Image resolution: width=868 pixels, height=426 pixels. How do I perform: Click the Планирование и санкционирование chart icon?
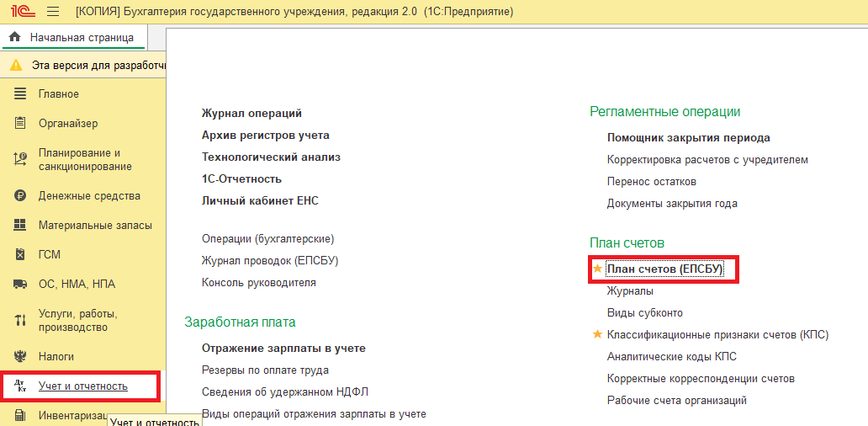[20, 160]
